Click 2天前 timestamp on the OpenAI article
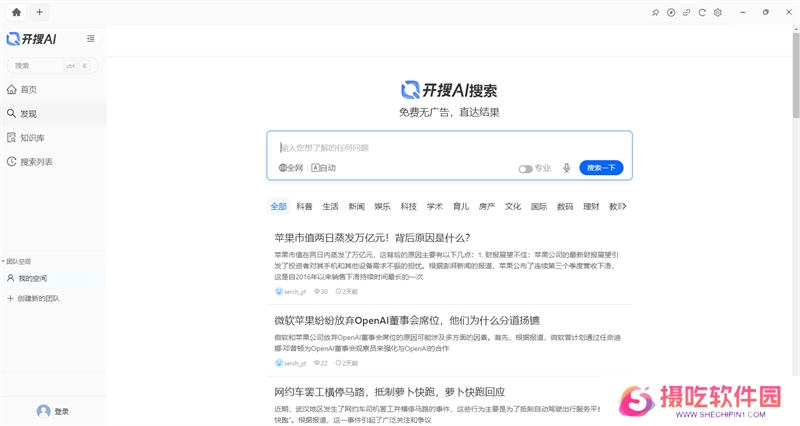 [346, 363]
